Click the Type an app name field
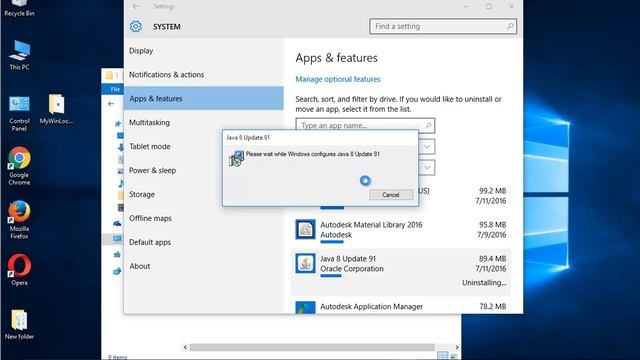This screenshot has width=640, height=360. (365, 125)
